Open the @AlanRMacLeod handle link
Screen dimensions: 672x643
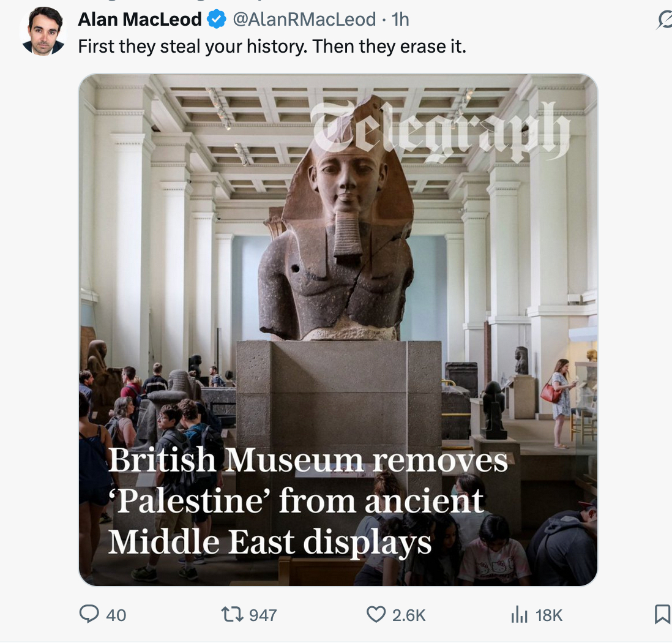click(x=304, y=20)
